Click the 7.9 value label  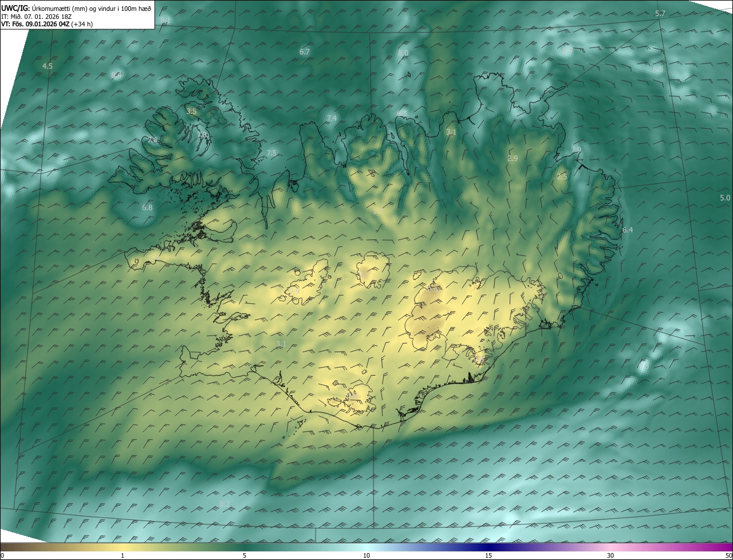[x=576, y=149]
